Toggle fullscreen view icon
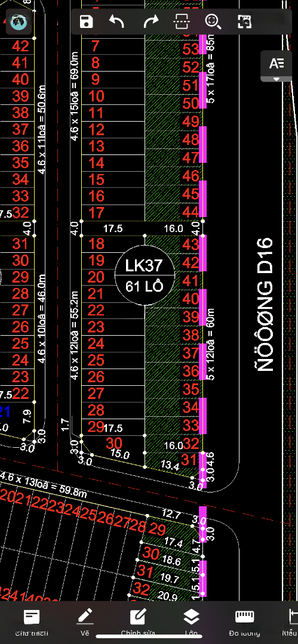 pyautogui.click(x=244, y=21)
